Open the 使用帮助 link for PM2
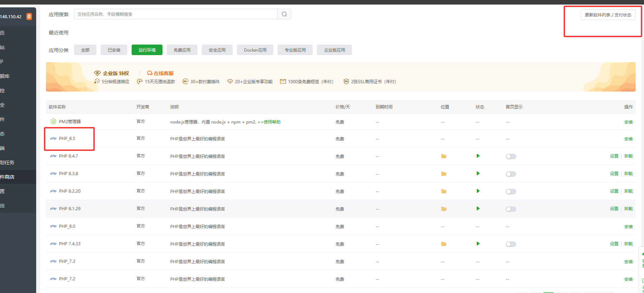The height and width of the screenshot is (293, 644). (272, 122)
